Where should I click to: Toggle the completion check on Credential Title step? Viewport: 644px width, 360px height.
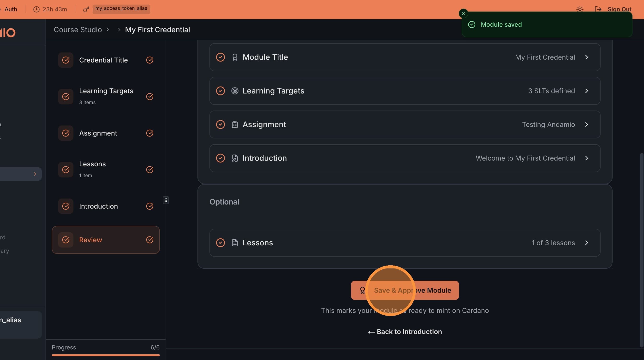150,60
